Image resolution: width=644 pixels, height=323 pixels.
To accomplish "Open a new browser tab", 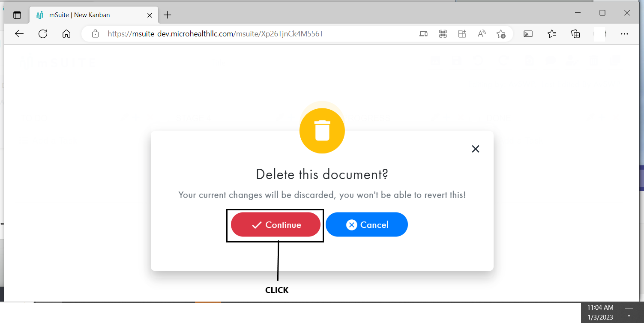I will (167, 14).
